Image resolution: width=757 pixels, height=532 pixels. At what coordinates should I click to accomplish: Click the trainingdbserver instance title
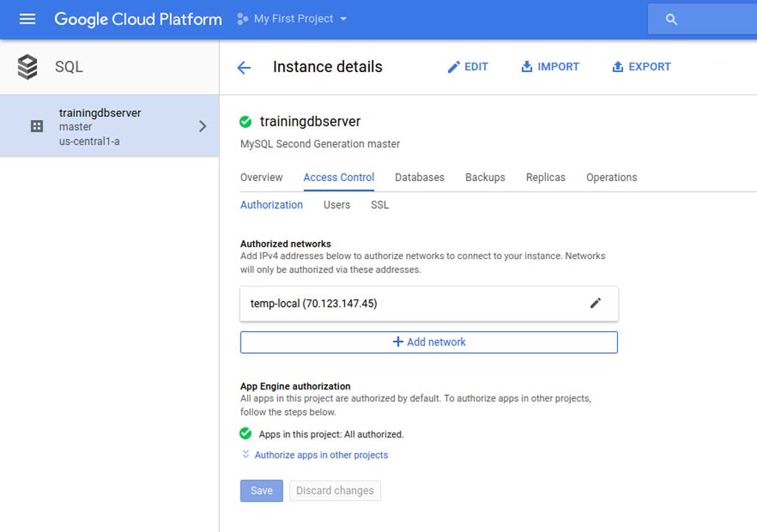tap(310, 121)
